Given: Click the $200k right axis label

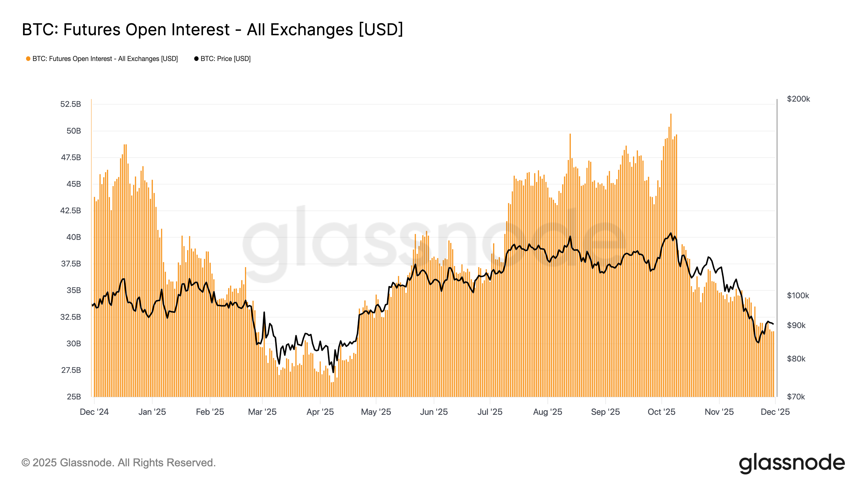Looking at the screenshot, I should pyautogui.click(x=798, y=99).
